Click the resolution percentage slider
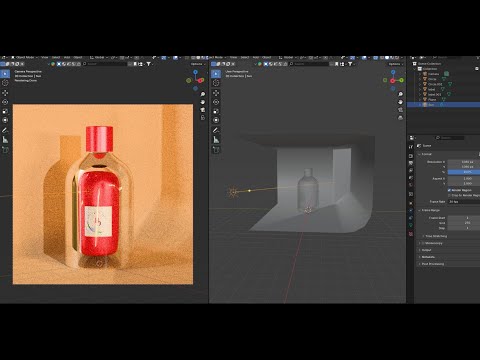 pyautogui.click(x=464, y=172)
